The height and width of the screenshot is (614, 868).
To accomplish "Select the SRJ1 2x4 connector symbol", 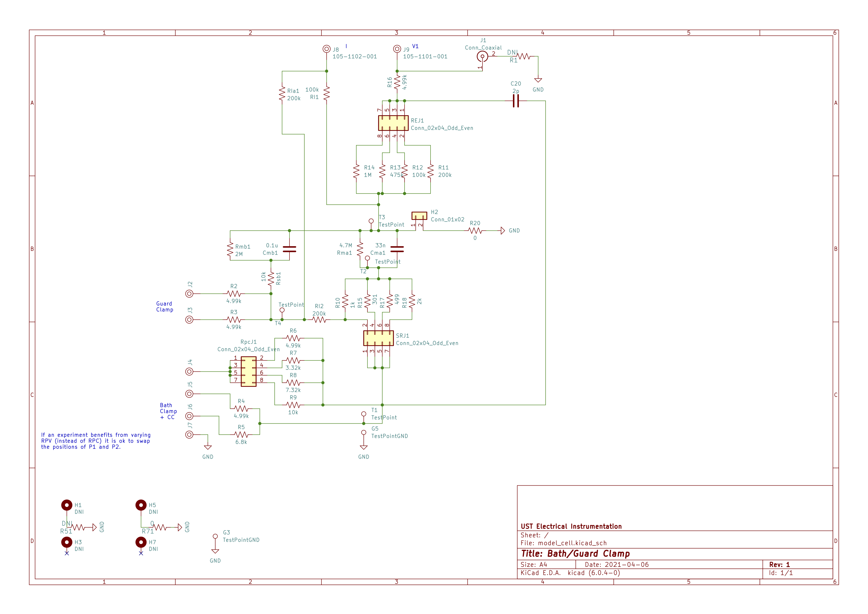I will coord(378,338).
